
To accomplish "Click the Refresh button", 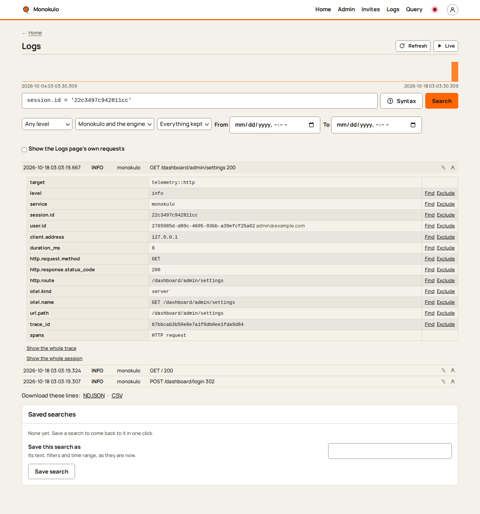I will 413,46.
